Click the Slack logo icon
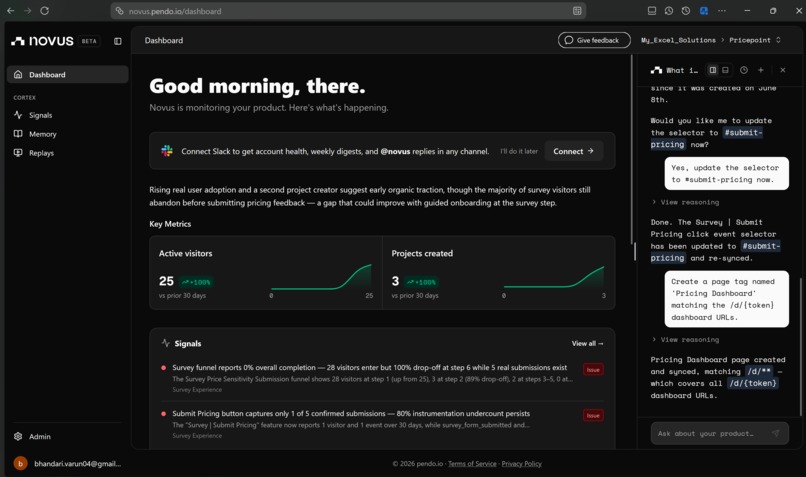The width and height of the screenshot is (806, 477). pos(167,151)
